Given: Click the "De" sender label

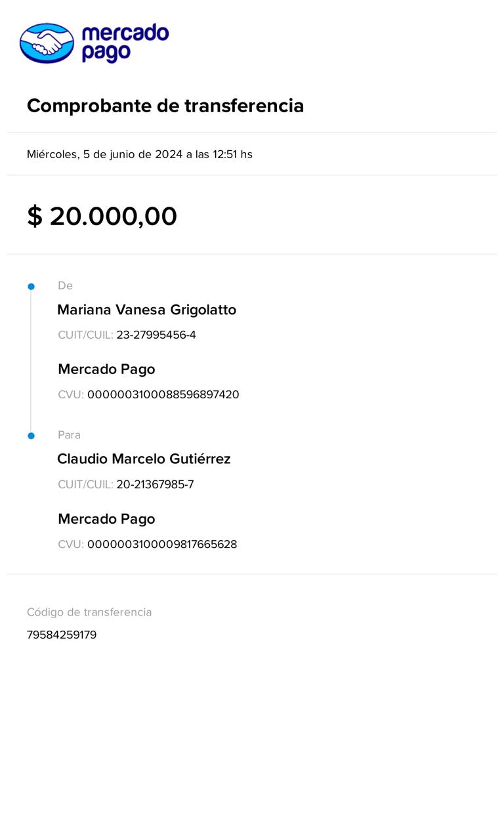Looking at the screenshot, I should click(x=65, y=285).
